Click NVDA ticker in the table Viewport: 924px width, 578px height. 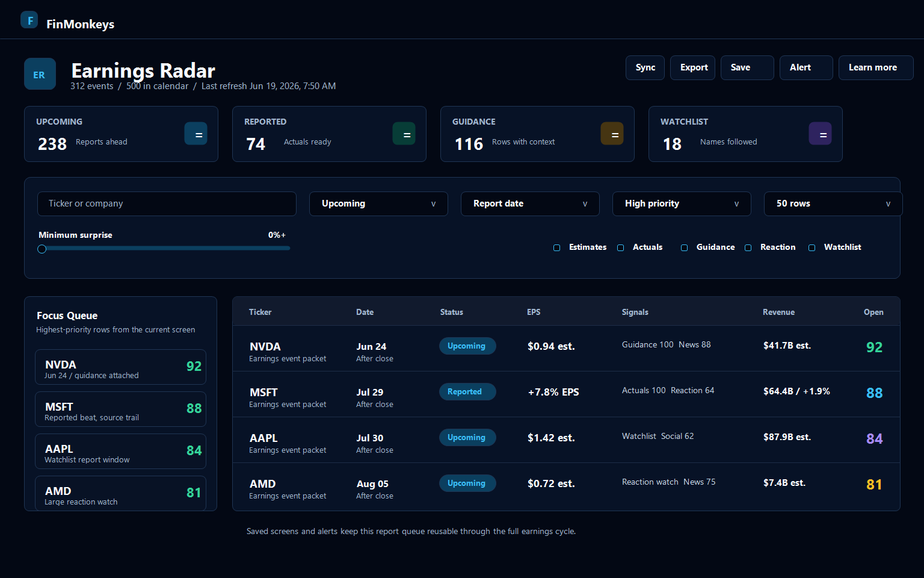point(265,347)
